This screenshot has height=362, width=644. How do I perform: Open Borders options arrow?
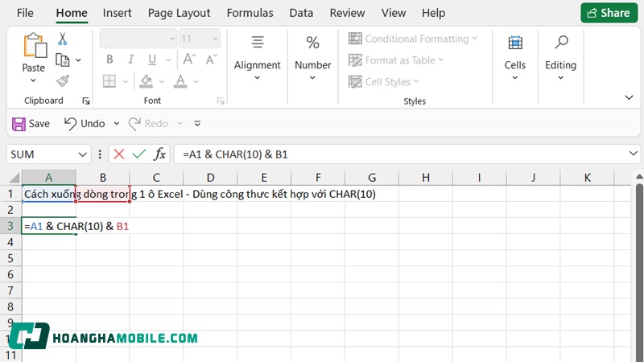click(x=126, y=82)
